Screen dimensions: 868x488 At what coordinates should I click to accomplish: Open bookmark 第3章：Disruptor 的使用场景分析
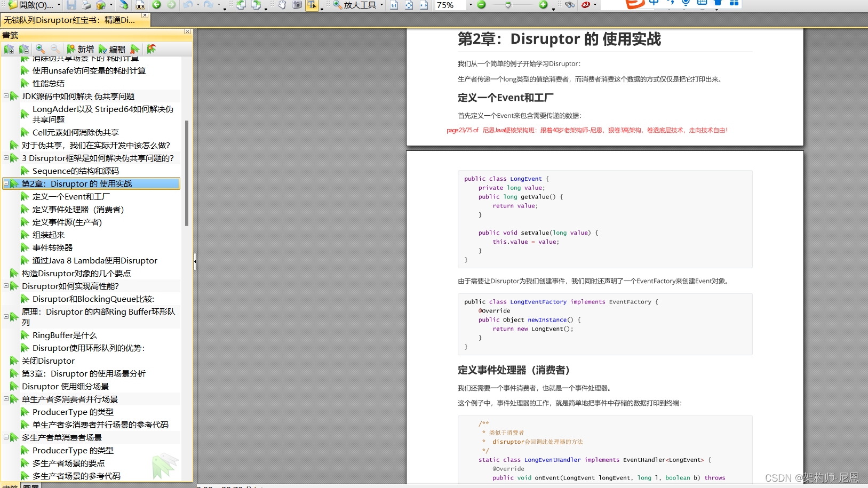point(83,373)
